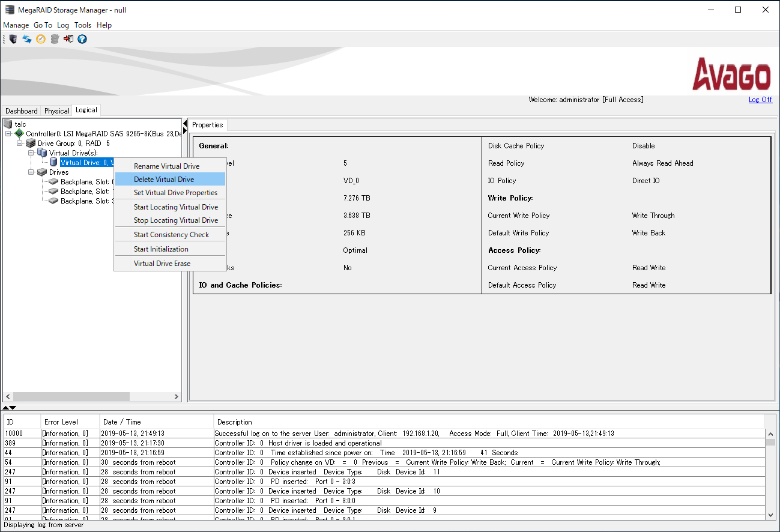Viewport: 780px width, 532px height.
Task: Select Controller0 LSI MegaRAID SAS 9265-8i node
Action: point(103,134)
